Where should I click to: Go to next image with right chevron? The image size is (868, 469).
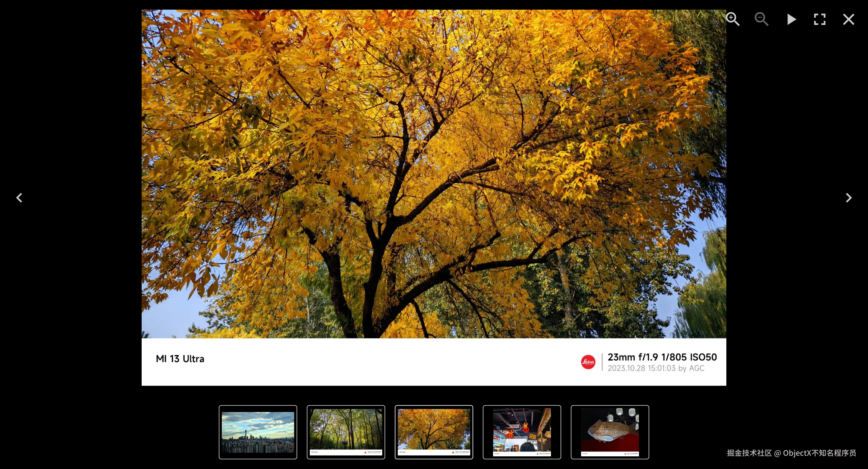848,198
